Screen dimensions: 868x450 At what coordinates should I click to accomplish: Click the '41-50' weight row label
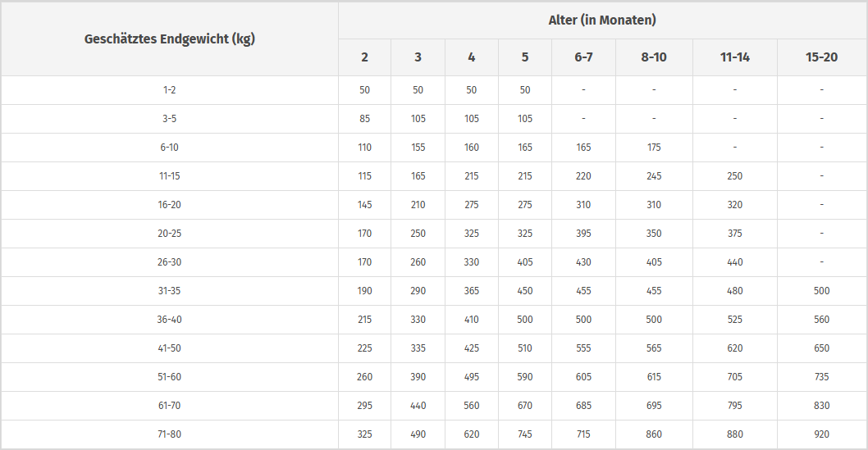pos(170,348)
